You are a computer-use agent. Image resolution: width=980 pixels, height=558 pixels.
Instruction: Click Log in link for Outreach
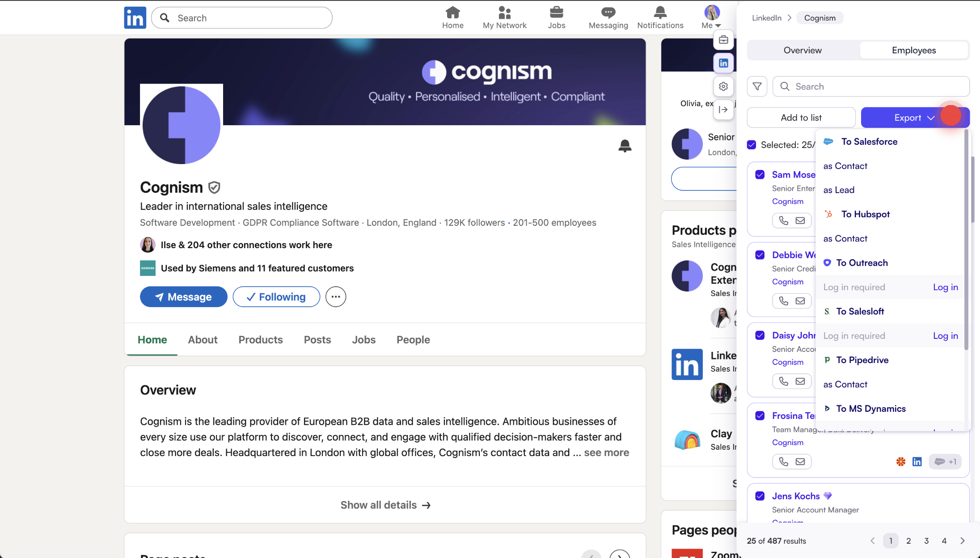click(945, 287)
